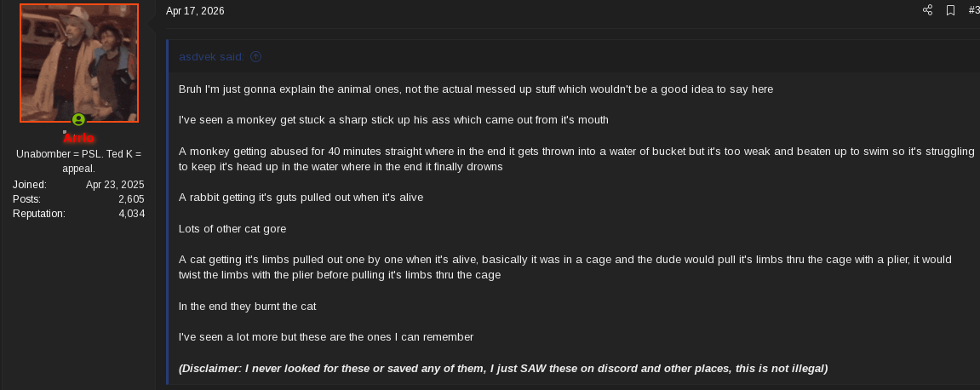Select the post count 2,605
The width and height of the screenshot is (980, 390).
[x=130, y=199]
